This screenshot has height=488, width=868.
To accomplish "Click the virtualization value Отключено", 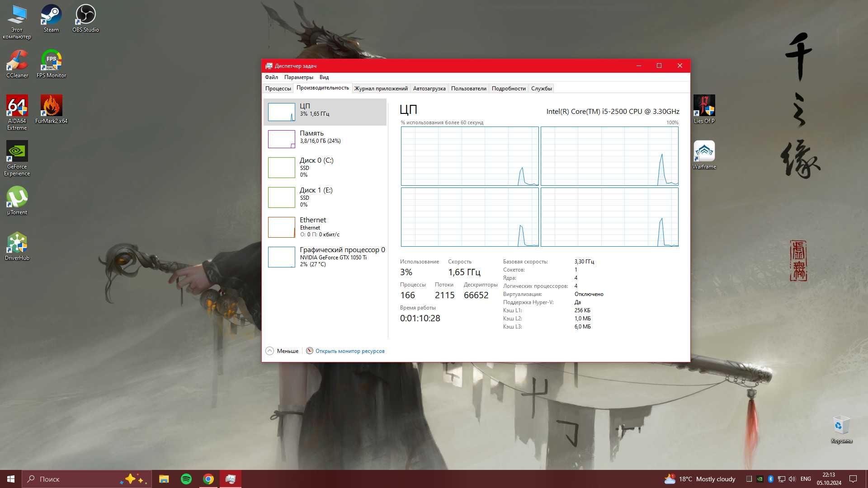I will tap(589, 294).
